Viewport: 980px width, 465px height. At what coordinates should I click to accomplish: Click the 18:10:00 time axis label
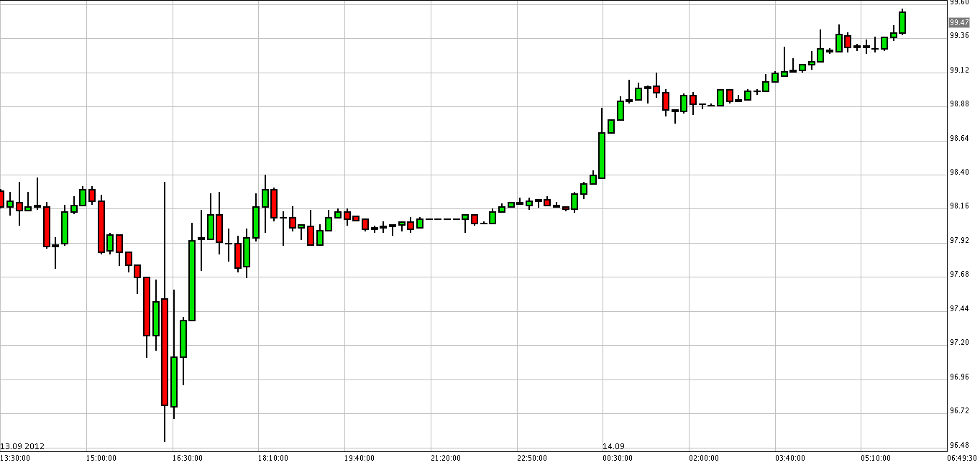click(273, 458)
